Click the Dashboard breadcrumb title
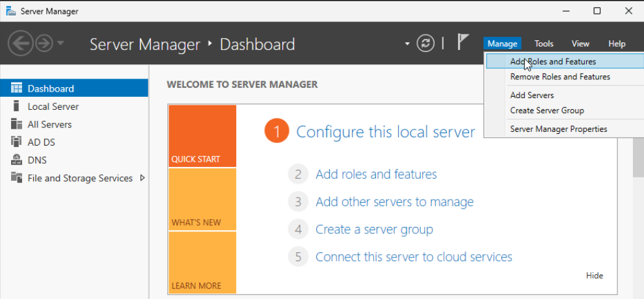 tap(258, 44)
